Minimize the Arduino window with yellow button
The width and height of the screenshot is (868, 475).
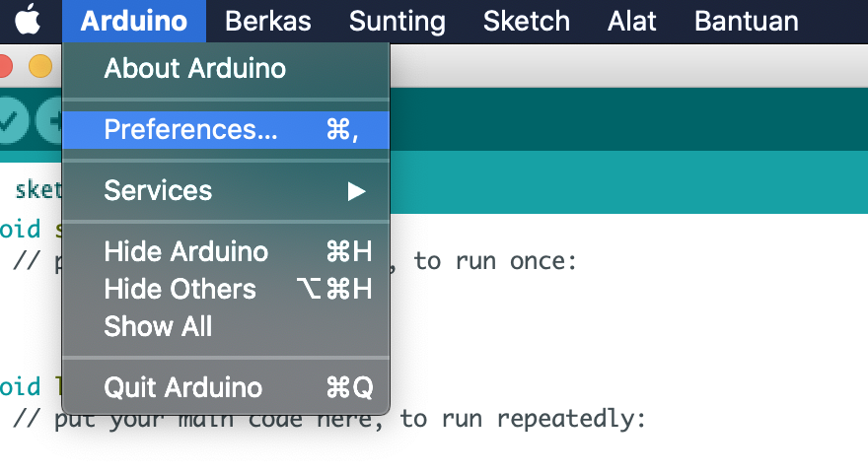tap(40, 66)
